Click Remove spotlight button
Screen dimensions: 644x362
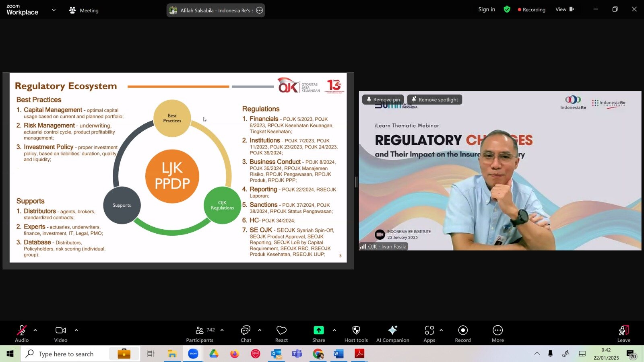(434, 100)
